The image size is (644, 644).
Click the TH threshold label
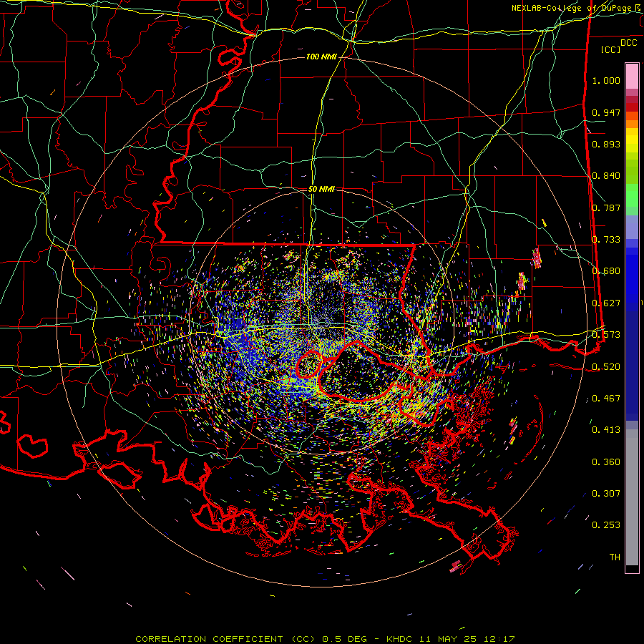(615, 557)
